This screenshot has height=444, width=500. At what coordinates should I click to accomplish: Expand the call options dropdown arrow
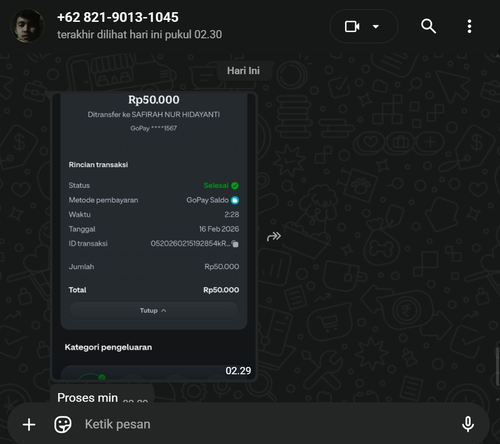(x=376, y=26)
